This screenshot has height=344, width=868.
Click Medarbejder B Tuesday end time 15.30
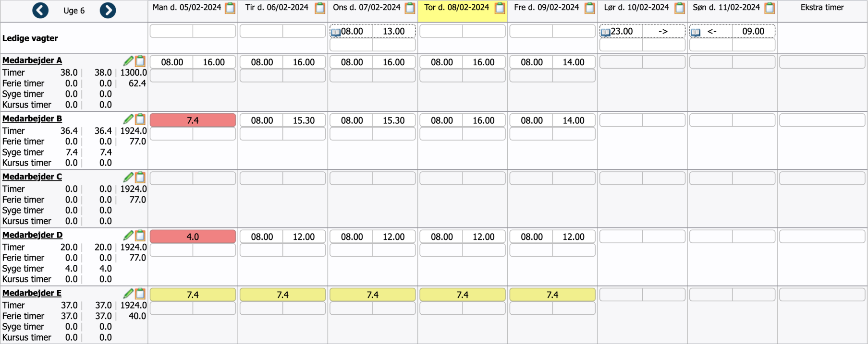click(304, 120)
